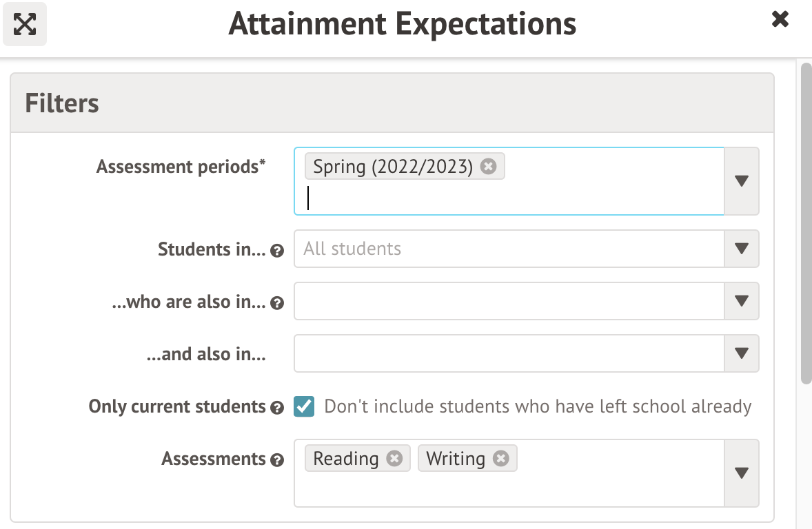The height and width of the screenshot is (529, 812).
Task: Open the and also in dropdown arrow
Action: coord(742,353)
